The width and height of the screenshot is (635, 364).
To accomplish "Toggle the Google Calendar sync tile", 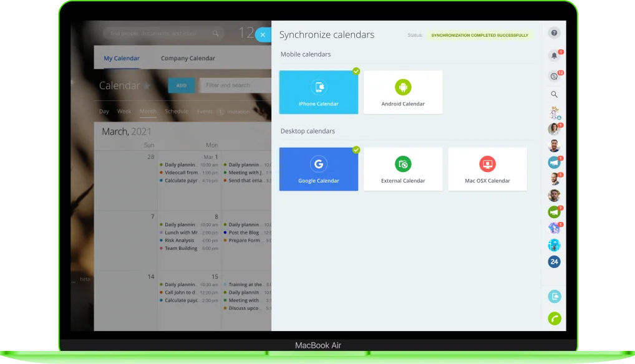I will (x=319, y=169).
